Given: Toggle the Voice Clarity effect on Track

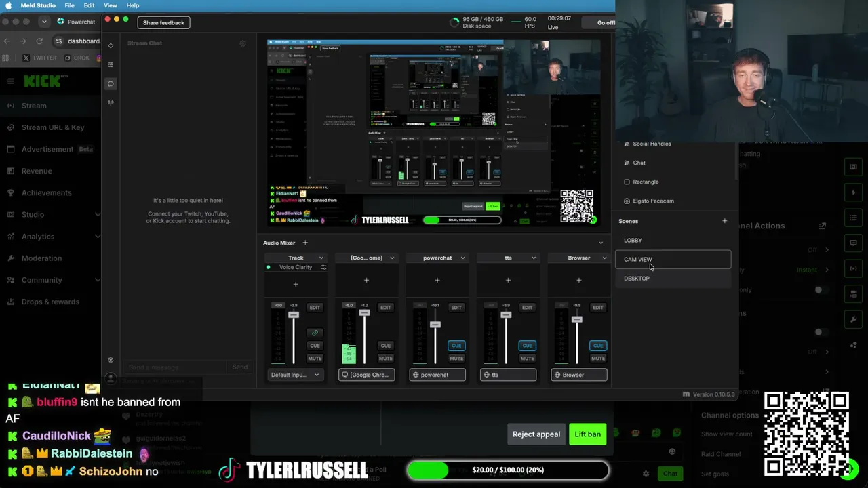Looking at the screenshot, I should tap(269, 267).
